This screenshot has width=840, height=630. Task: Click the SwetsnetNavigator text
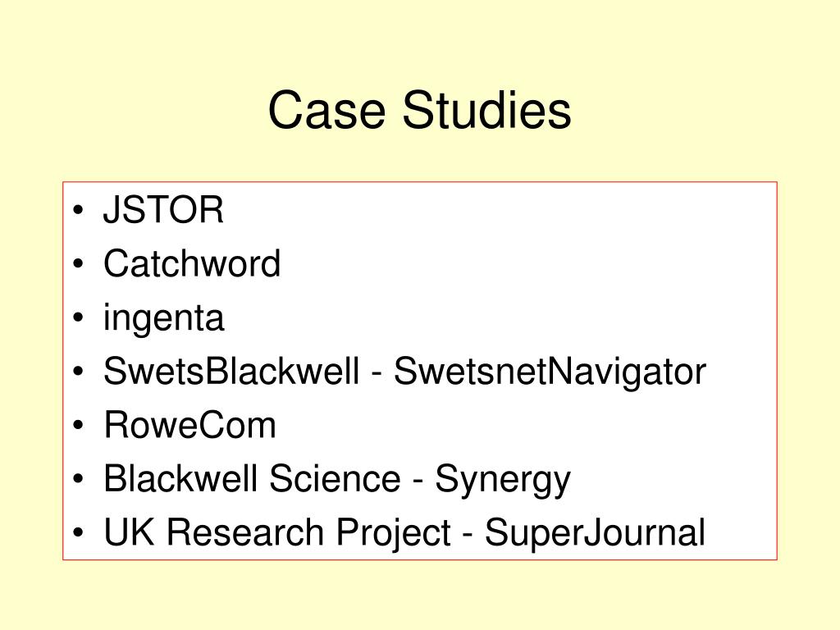tap(550, 372)
